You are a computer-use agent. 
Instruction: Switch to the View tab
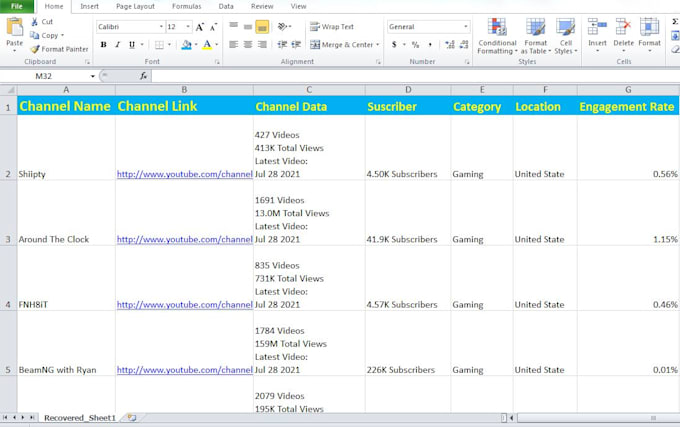[x=298, y=7]
